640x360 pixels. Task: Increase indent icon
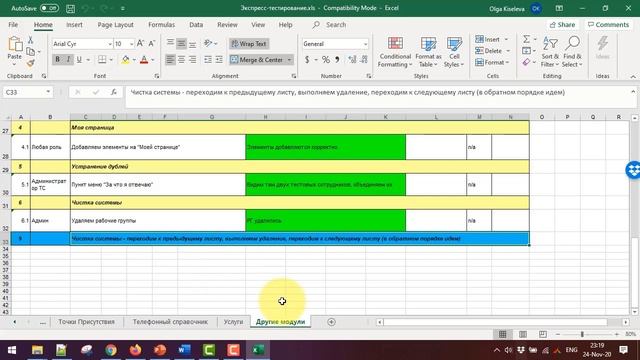tap(219, 60)
